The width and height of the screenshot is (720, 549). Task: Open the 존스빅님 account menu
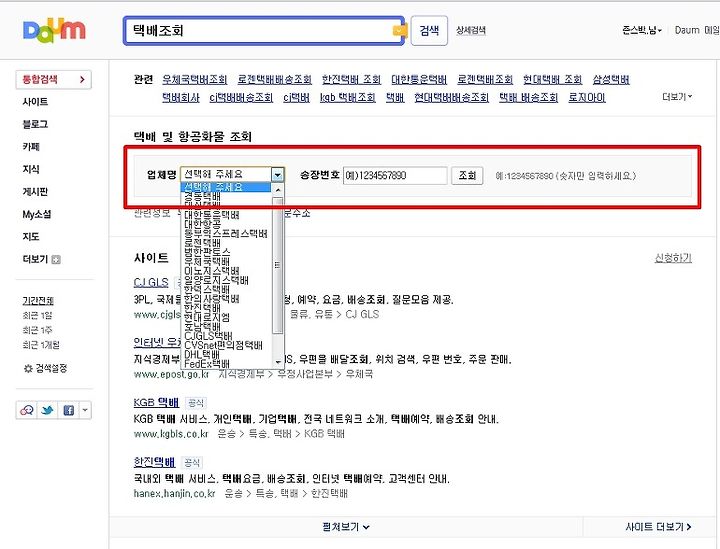click(642, 30)
